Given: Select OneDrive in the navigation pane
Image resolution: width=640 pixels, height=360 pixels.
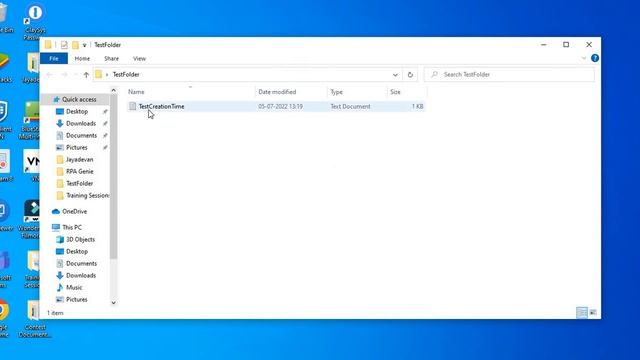Looking at the screenshot, I should (x=74, y=211).
